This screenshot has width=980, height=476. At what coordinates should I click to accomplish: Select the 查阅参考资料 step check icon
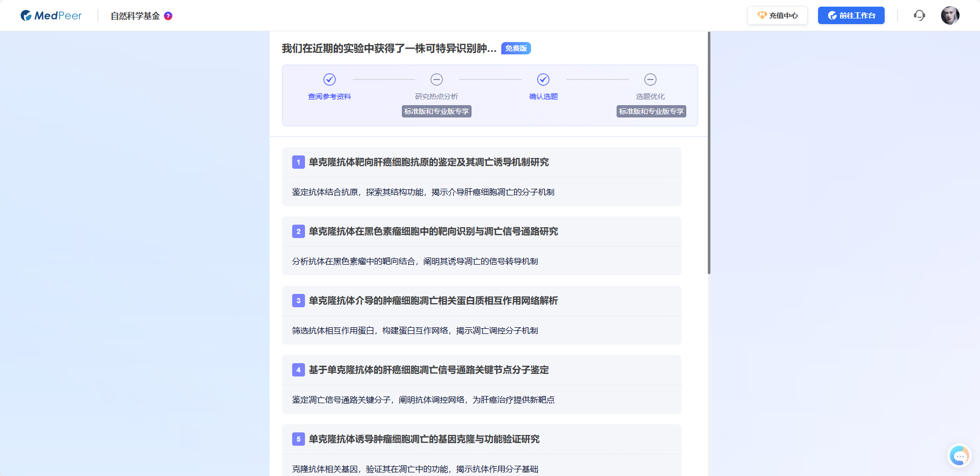pyautogui.click(x=330, y=80)
